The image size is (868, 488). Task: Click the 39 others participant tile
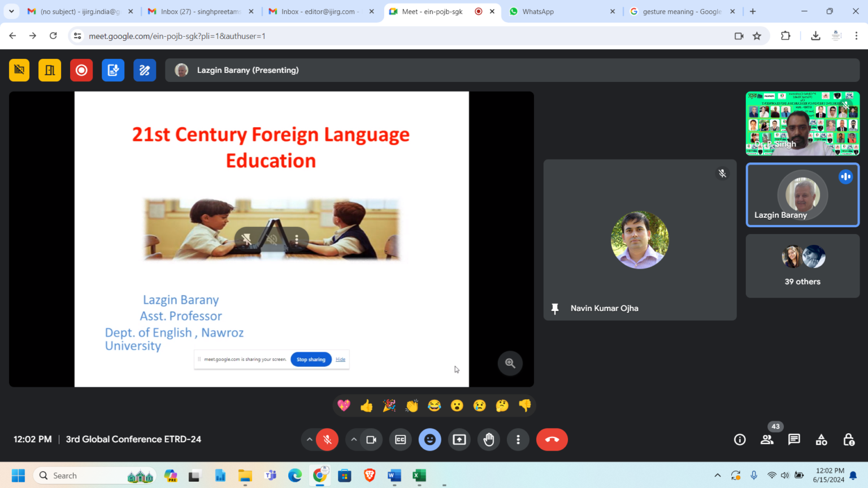(802, 266)
